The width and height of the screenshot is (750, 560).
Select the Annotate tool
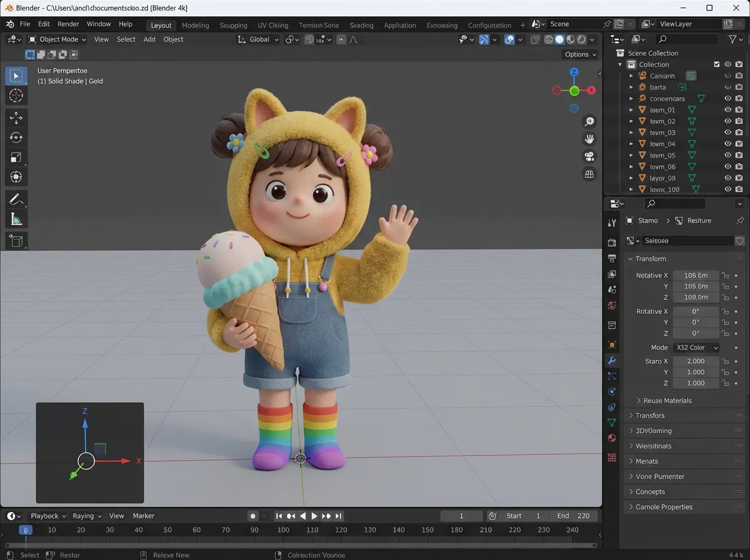[x=16, y=200]
